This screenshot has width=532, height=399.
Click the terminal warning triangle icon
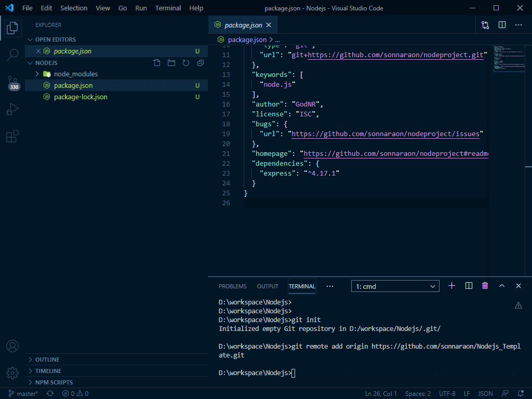click(x=518, y=305)
